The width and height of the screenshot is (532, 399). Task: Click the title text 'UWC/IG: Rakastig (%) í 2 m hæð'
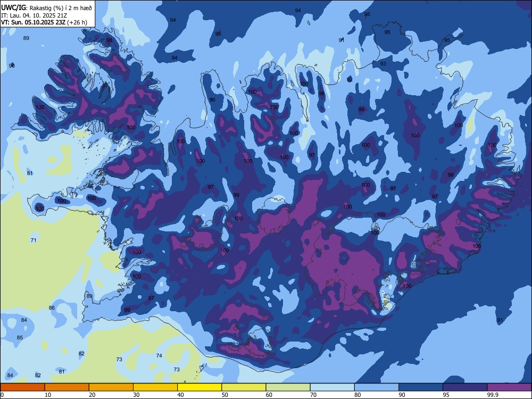click(x=46, y=8)
